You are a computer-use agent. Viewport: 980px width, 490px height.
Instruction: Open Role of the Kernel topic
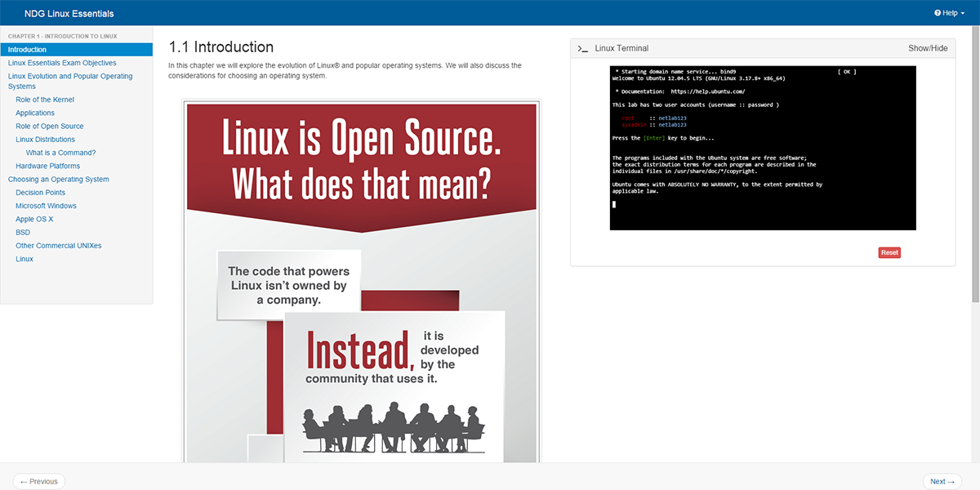tap(45, 100)
